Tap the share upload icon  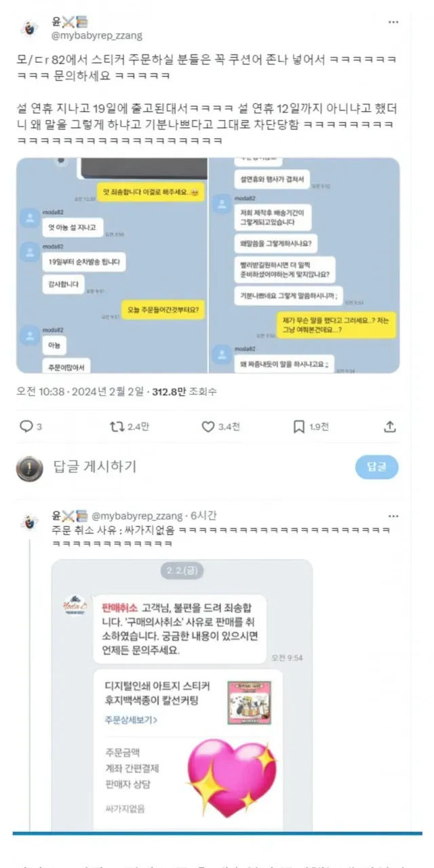pyautogui.click(x=390, y=427)
